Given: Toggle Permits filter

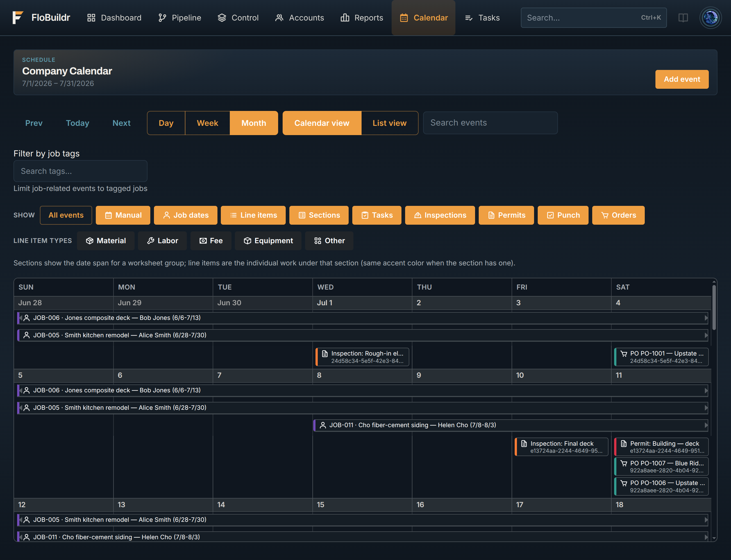Looking at the screenshot, I should click(x=506, y=215).
